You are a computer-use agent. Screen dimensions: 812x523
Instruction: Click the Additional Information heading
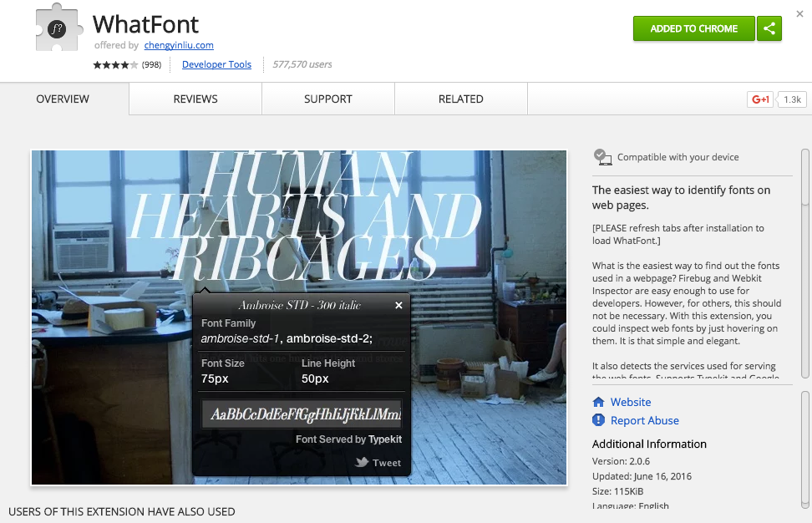[x=649, y=444]
